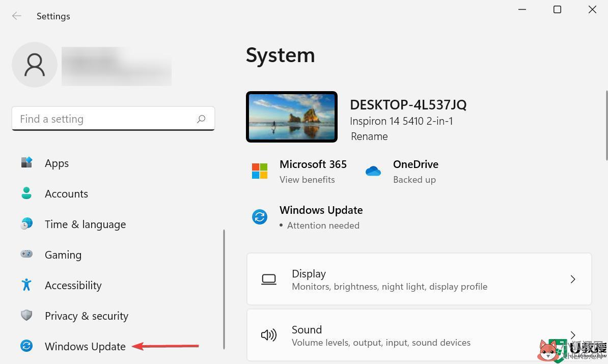Go to Accessibility settings
The width and height of the screenshot is (608, 364).
tap(73, 285)
